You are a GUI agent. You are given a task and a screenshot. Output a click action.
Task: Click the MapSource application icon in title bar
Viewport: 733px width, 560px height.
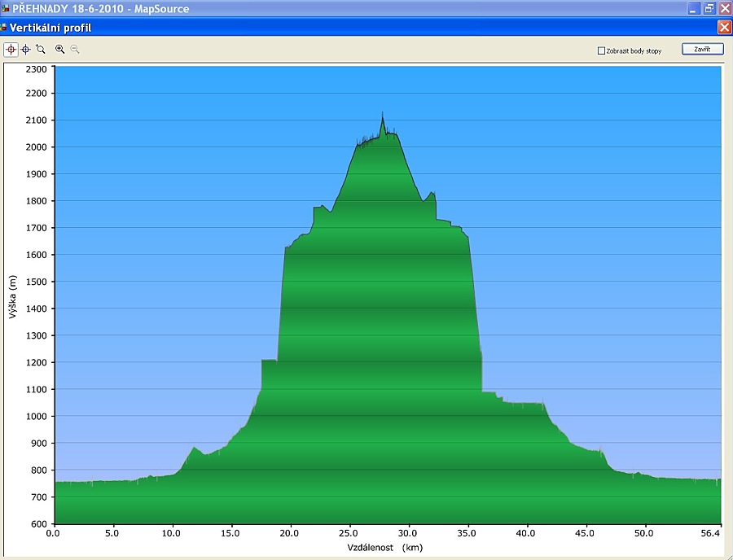pos(5,8)
